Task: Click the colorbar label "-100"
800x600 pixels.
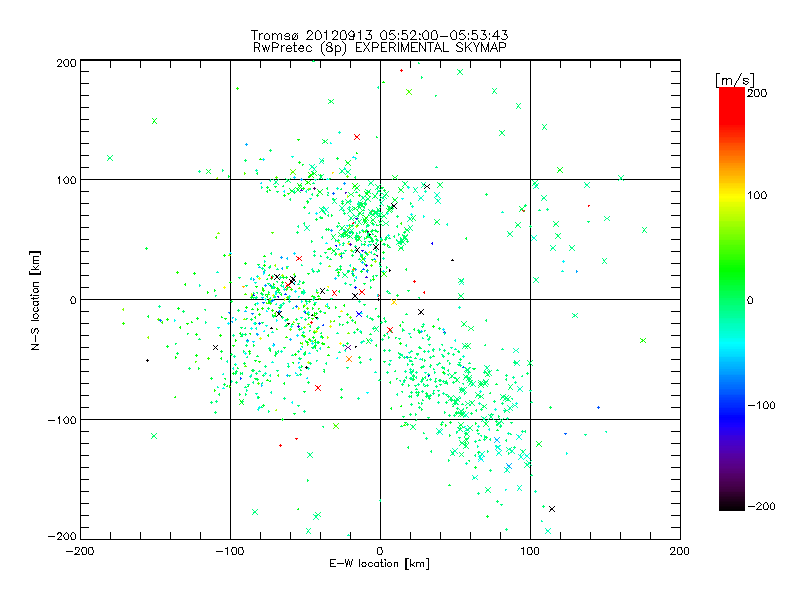Action: 761,406
